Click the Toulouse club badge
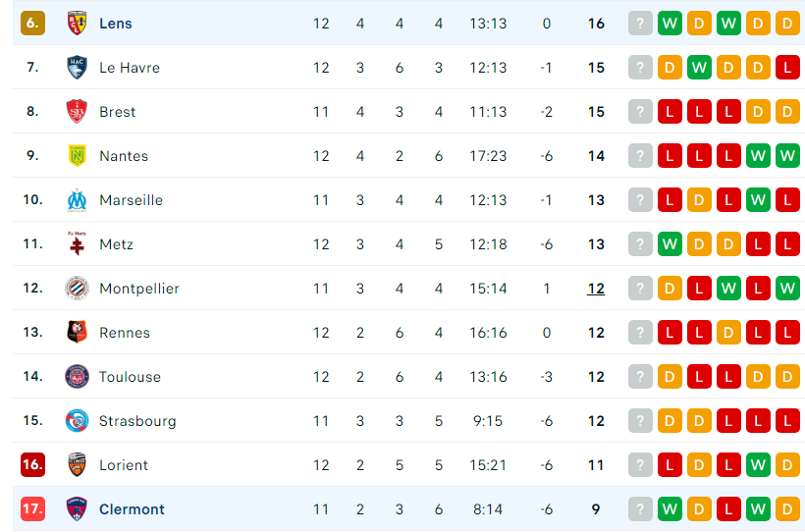Image resolution: width=805 pixels, height=532 pixels. [77, 376]
